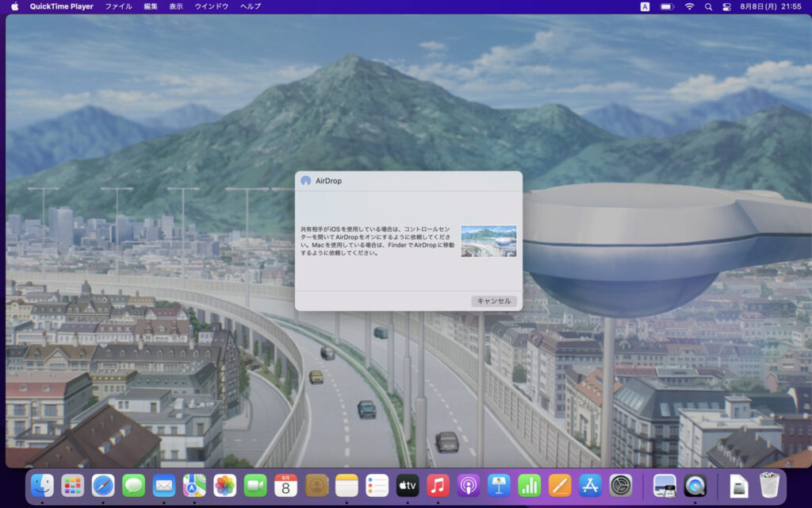Click the battery status icon
The width and height of the screenshot is (812, 508).
667,6
